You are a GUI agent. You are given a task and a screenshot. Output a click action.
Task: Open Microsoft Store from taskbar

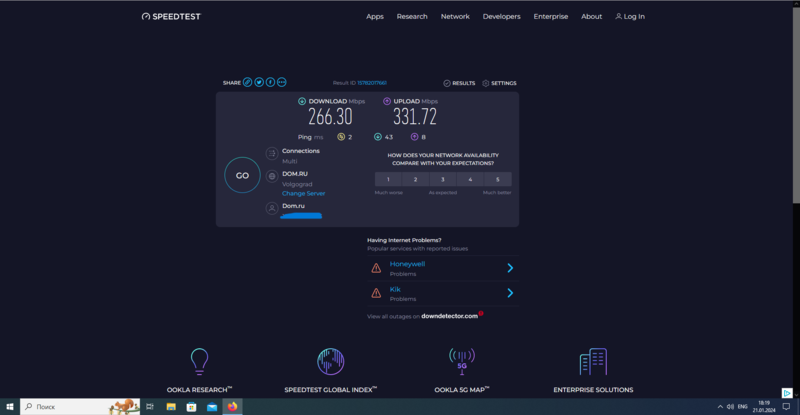coord(191,407)
